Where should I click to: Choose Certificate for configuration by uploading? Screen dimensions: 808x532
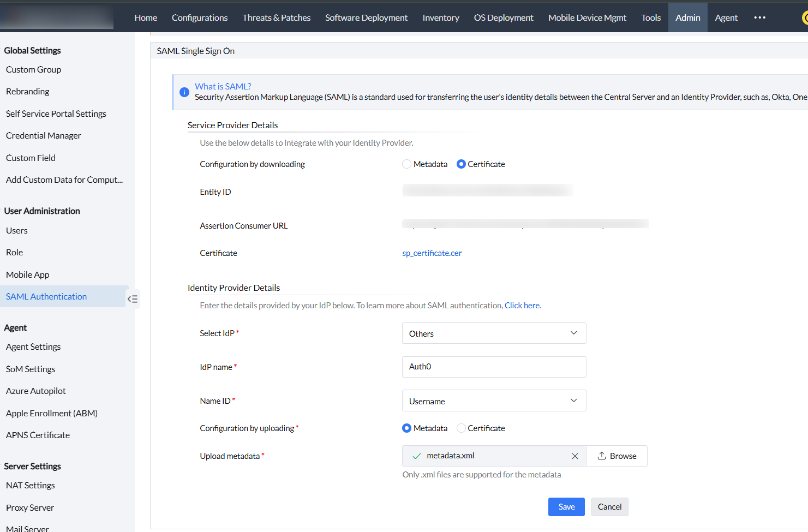(x=461, y=428)
